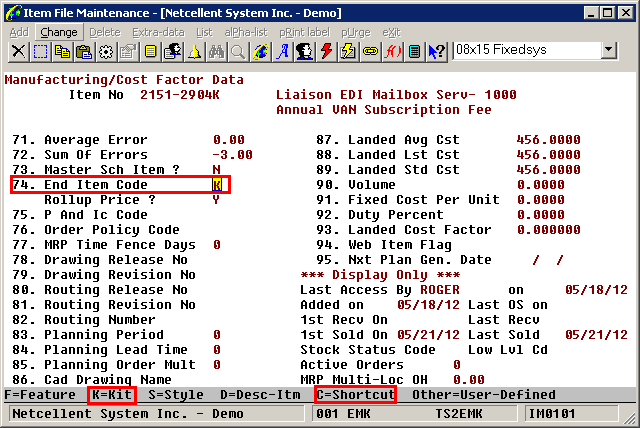Open the Extra-data menu
The width and height of the screenshot is (640, 428).
(x=158, y=32)
